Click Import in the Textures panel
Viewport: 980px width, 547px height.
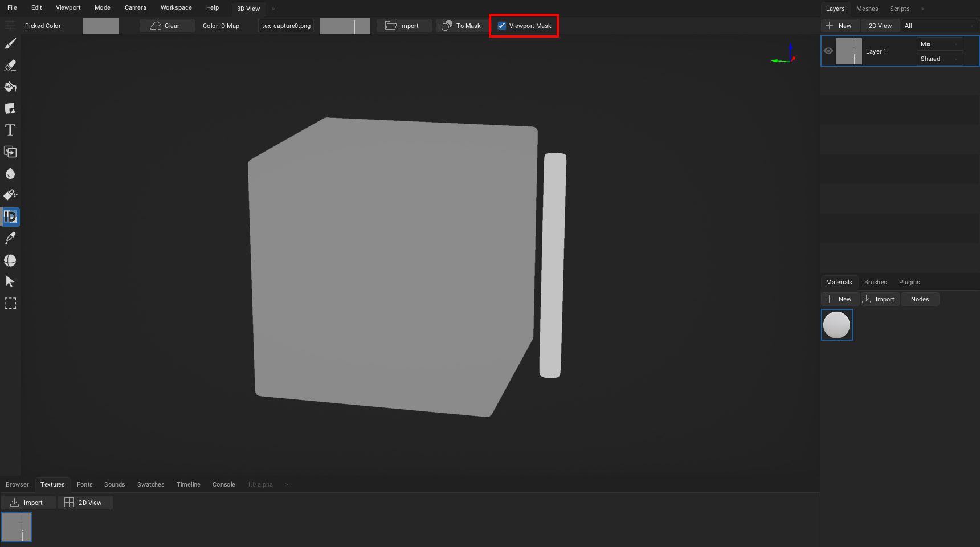click(x=28, y=503)
